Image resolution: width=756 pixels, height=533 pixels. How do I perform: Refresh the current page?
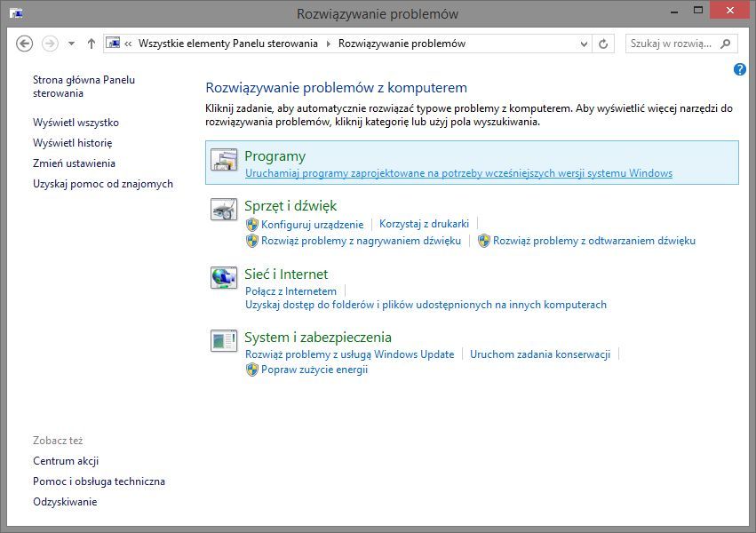(x=602, y=44)
